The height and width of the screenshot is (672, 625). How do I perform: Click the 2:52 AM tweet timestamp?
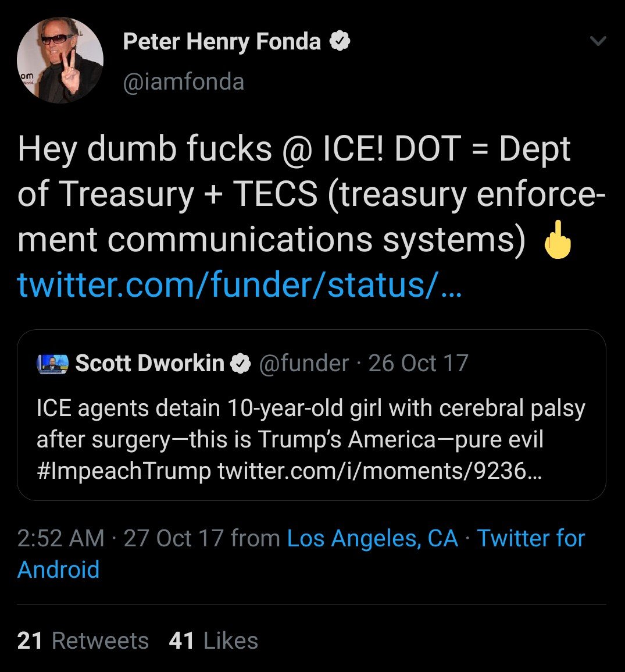[61, 538]
